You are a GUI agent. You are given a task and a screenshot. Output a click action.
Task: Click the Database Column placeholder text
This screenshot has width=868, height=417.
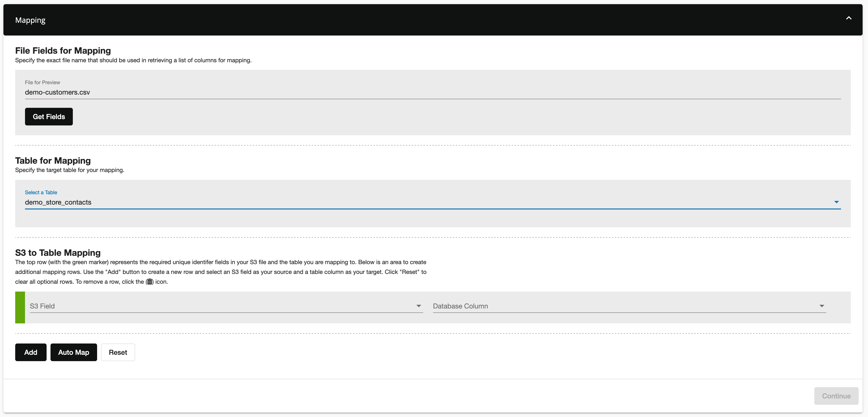460,306
